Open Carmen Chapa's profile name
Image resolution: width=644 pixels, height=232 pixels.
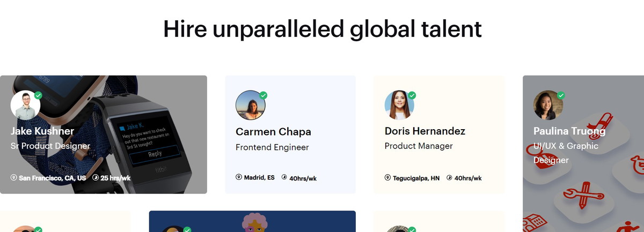(273, 132)
